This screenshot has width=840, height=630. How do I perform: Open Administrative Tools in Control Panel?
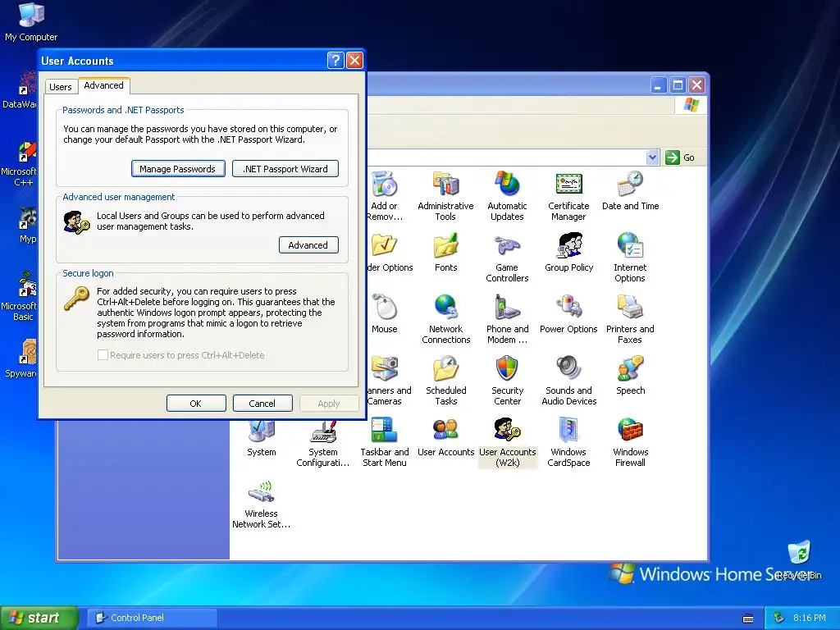[445, 196]
